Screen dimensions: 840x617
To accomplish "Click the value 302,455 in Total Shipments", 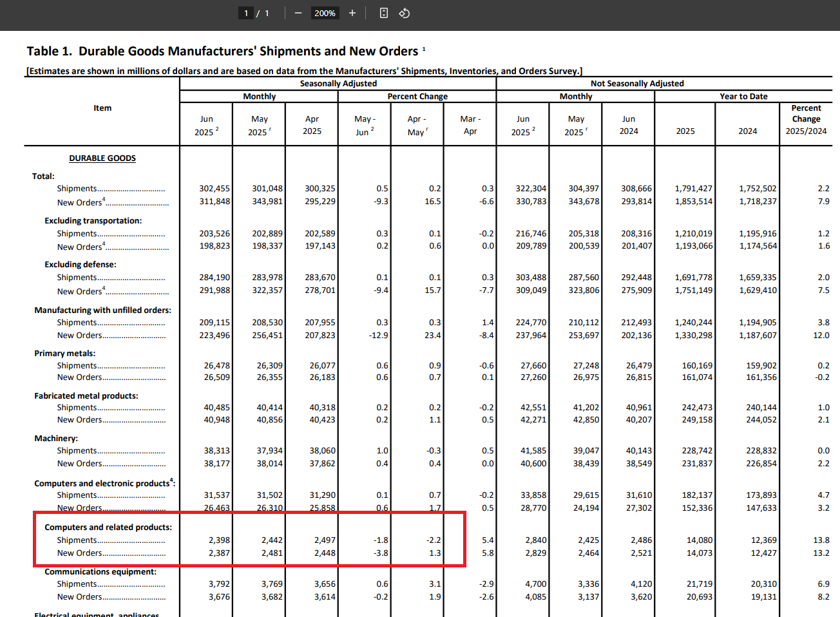I will tap(215, 189).
